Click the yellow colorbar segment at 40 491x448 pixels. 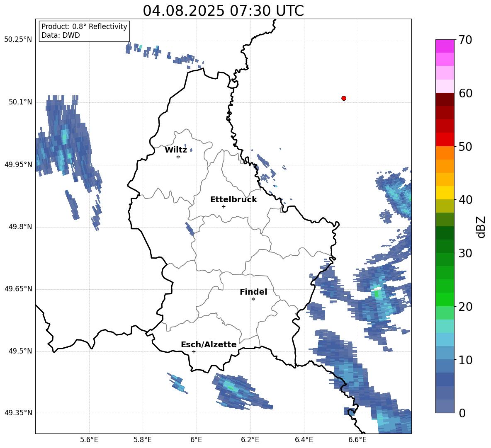[445, 193]
